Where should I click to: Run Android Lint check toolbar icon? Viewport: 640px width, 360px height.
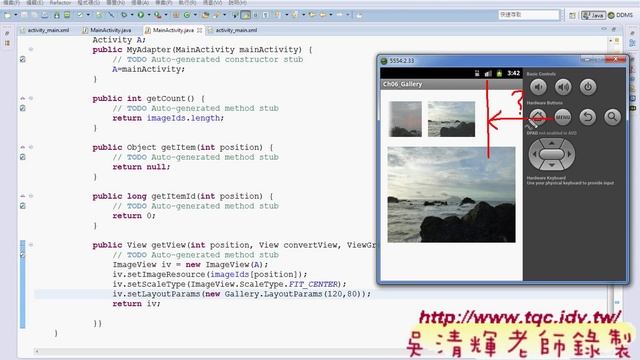click(80, 15)
